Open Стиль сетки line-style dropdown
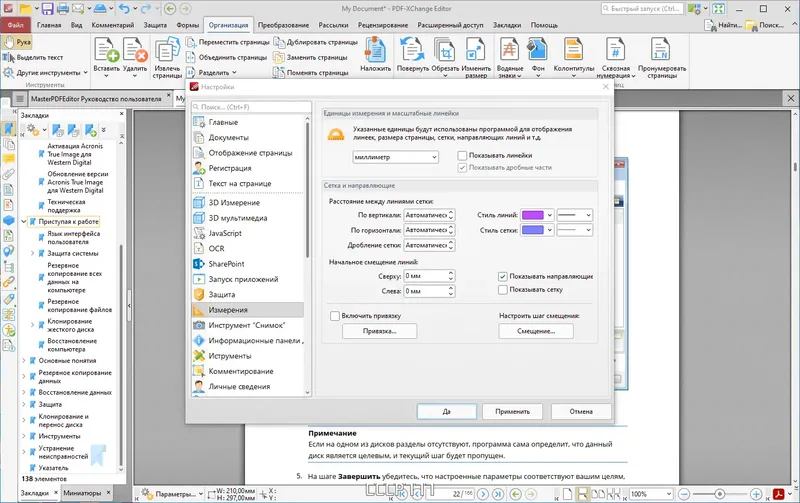 point(574,230)
